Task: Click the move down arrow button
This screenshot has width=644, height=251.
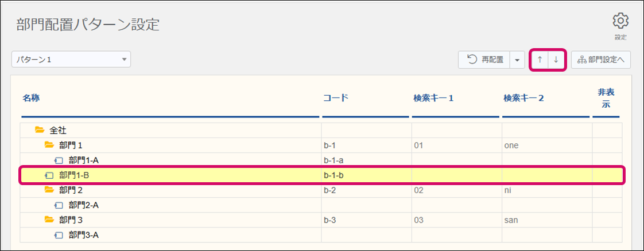Action: (556, 60)
